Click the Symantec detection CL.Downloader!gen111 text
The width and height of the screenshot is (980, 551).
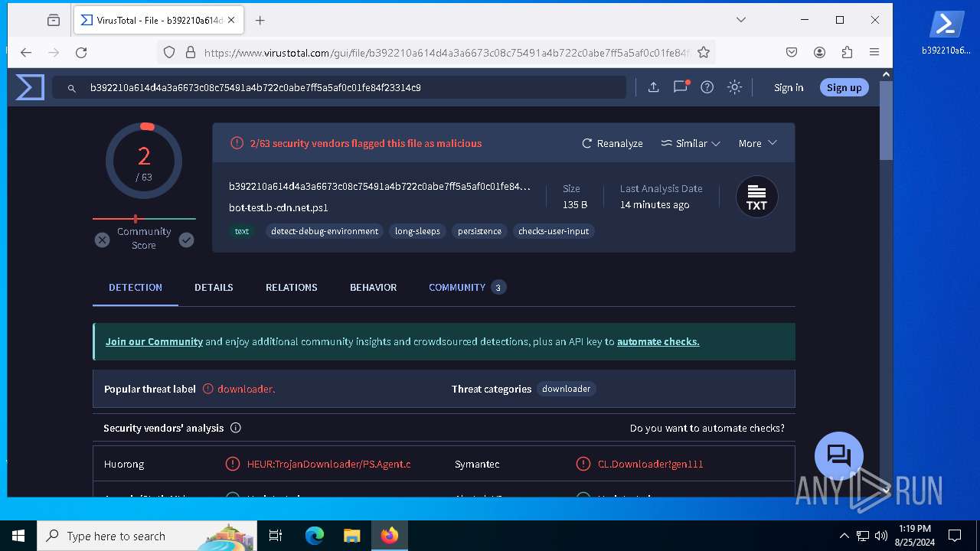[x=650, y=464]
